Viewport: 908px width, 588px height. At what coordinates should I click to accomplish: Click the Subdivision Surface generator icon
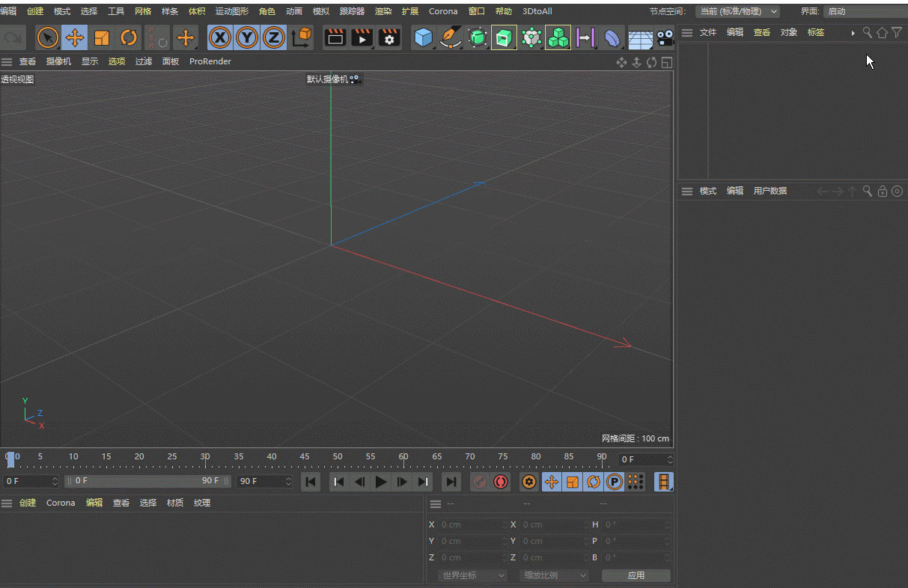tap(477, 37)
